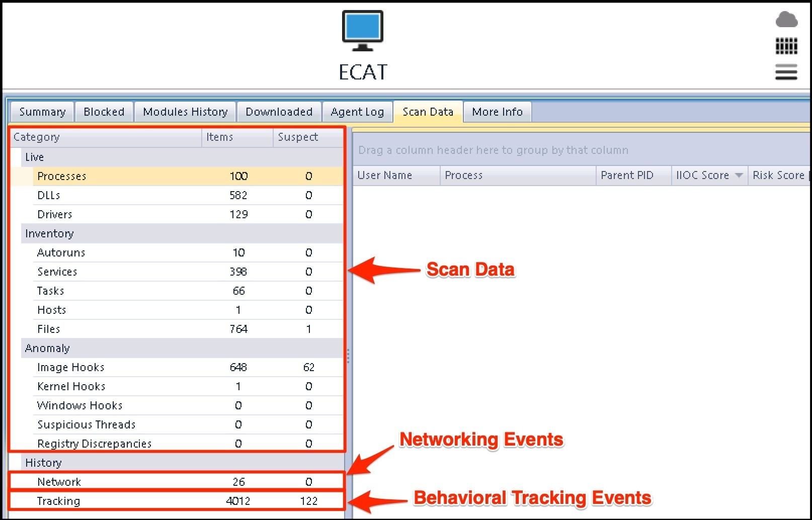The image size is (812, 520).
Task: Select the Drivers category row
Action: (188, 214)
